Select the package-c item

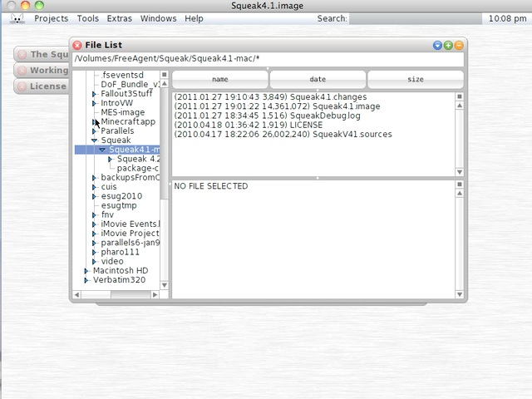click(x=138, y=168)
